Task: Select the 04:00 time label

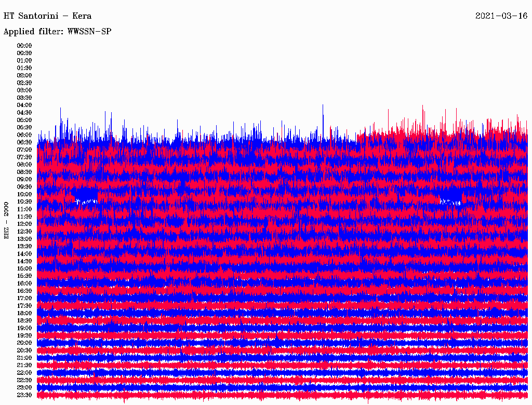Action: pyautogui.click(x=24, y=105)
